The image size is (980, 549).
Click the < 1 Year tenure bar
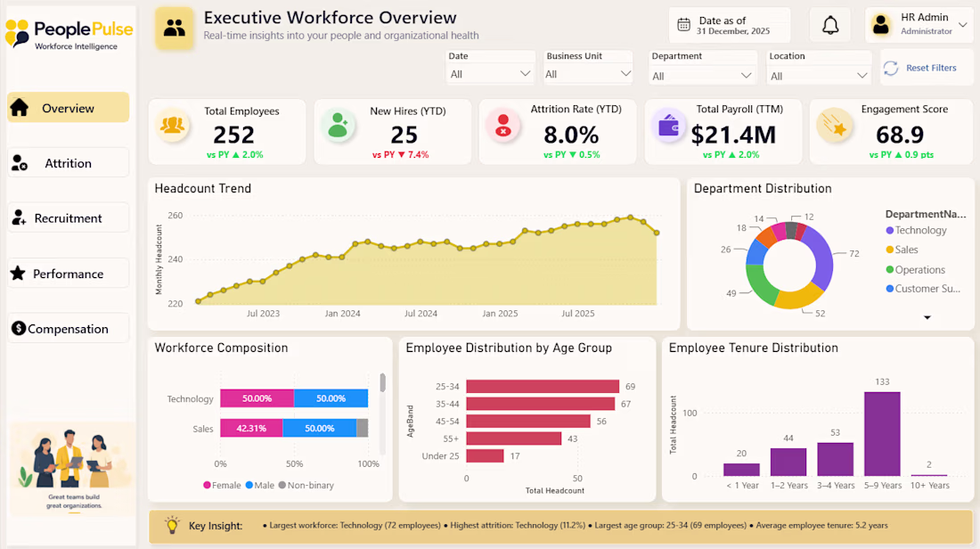(741, 471)
